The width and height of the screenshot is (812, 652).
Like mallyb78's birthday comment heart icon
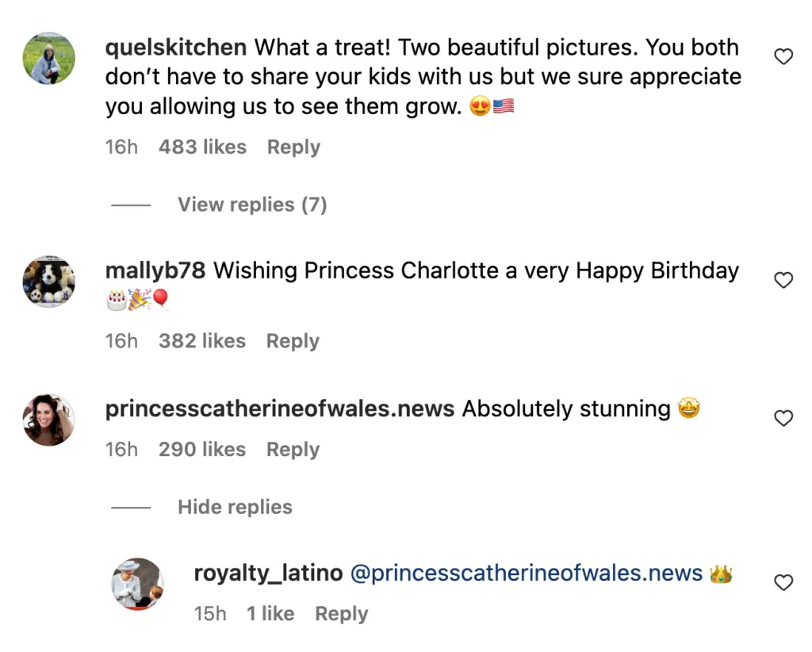pos(783,280)
